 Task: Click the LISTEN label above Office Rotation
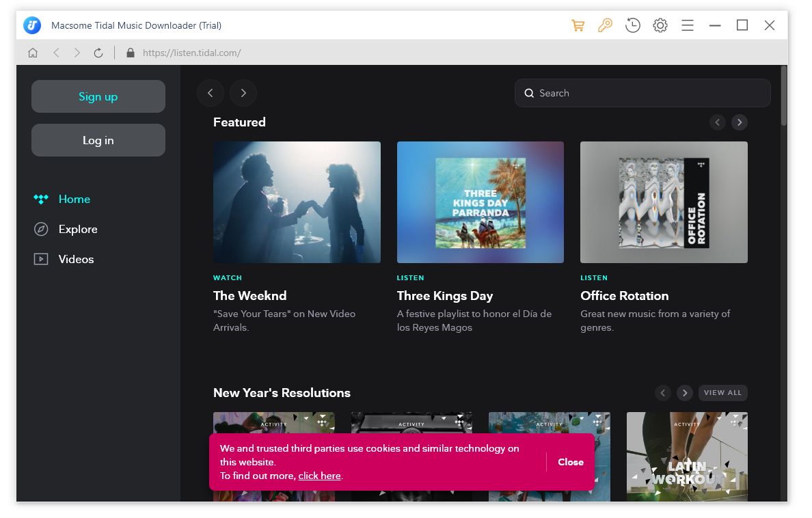pos(593,277)
